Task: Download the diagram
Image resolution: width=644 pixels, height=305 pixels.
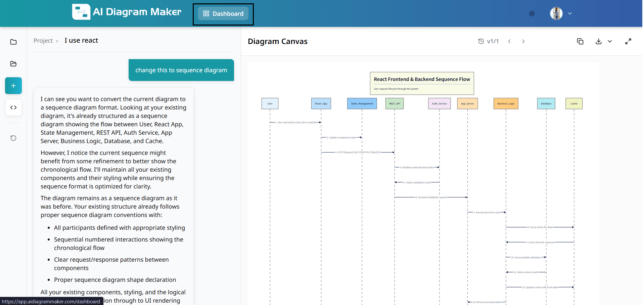Action: 598,41
